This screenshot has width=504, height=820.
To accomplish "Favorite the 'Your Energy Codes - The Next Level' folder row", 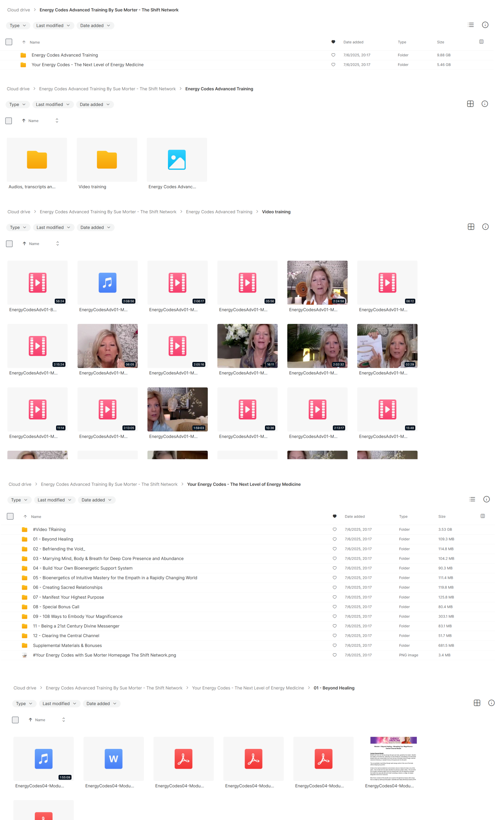I will (333, 65).
